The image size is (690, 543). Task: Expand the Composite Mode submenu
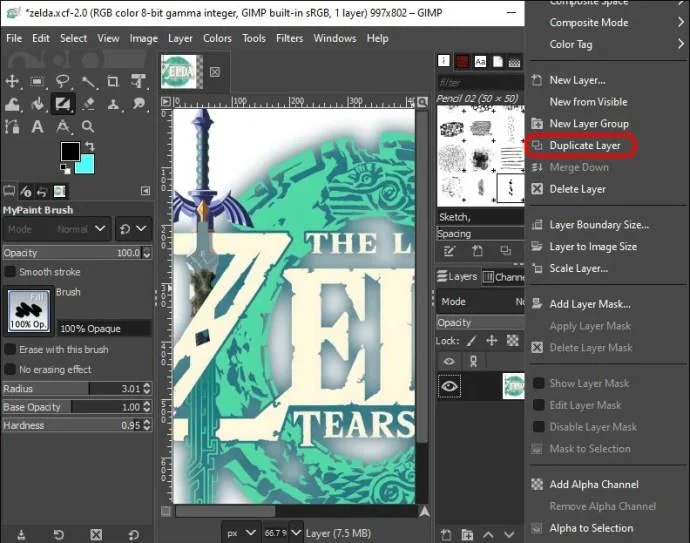click(x=607, y=22)
